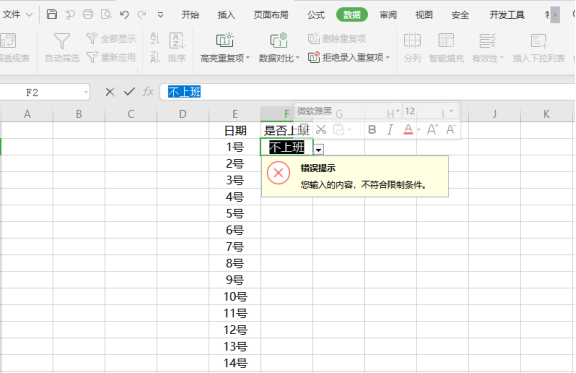
Task: Cancel the entry with the X icon
Action: (x=110, y=92)
